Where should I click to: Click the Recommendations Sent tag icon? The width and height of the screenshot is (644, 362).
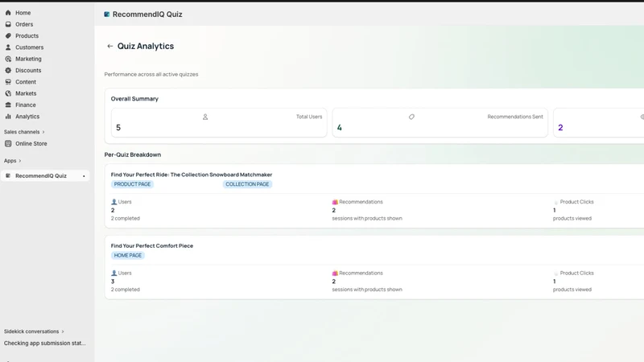point(411,117)
